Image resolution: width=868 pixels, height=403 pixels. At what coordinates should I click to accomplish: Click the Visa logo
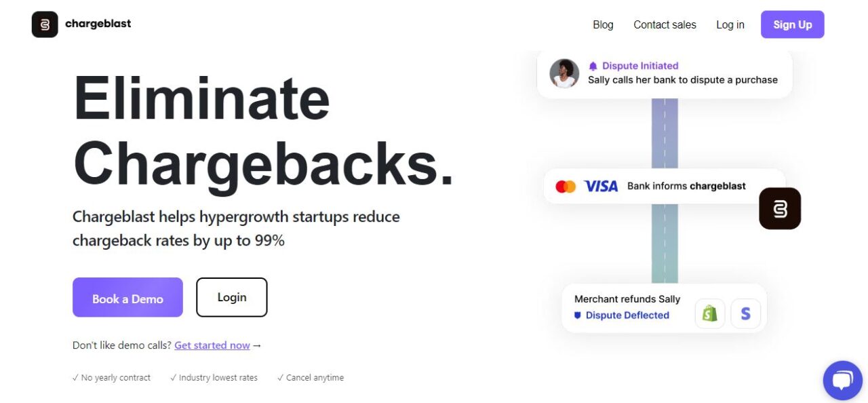tap(601, 186)
